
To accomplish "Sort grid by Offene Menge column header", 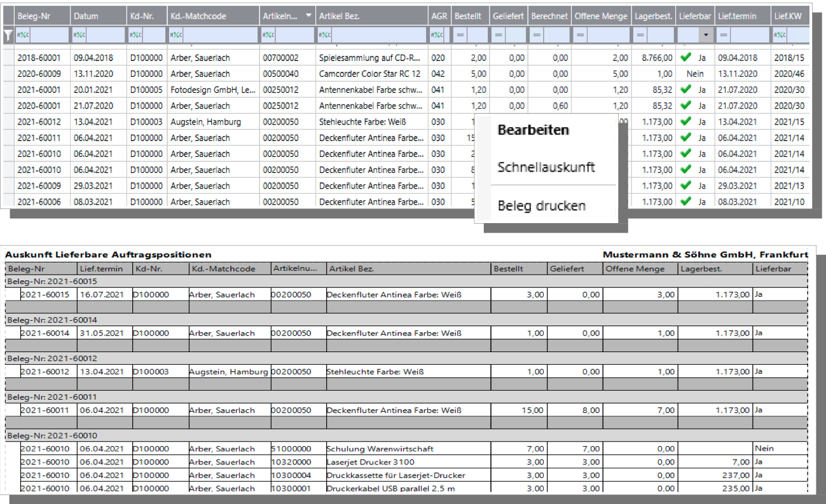I will point(602,16).
